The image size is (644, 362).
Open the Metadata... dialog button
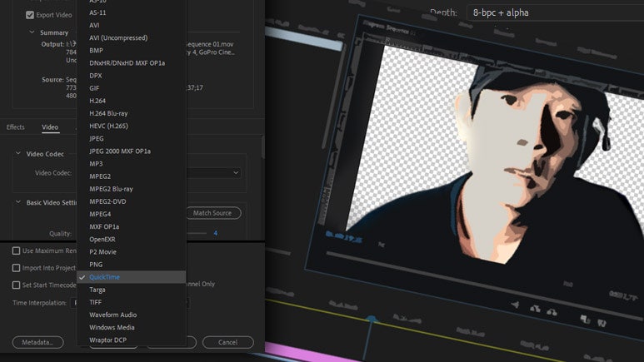(37, 342)
